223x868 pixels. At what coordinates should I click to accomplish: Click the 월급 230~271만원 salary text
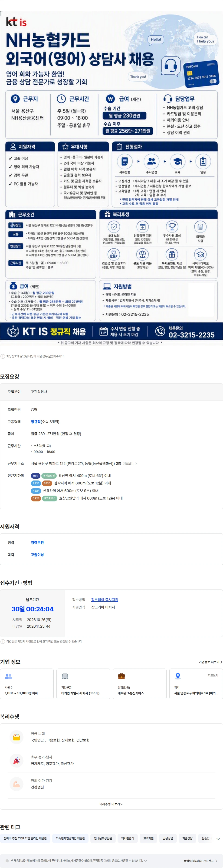tap(56, 434)
